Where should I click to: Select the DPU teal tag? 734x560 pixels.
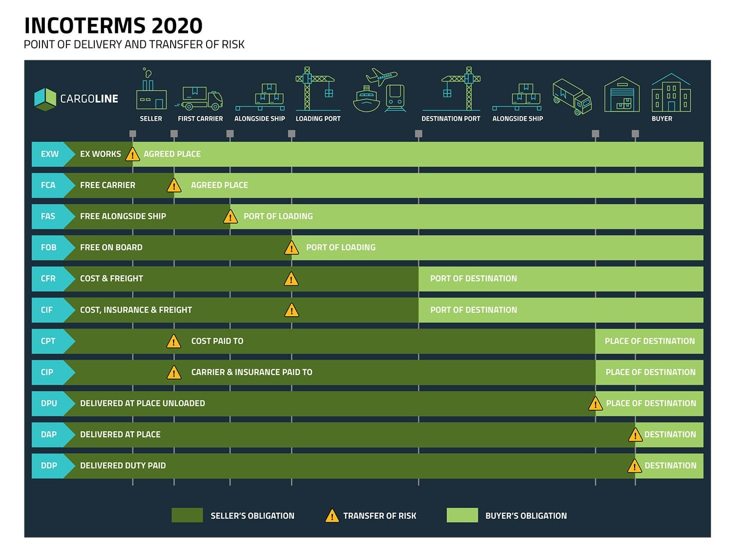(x=53, y=403)
